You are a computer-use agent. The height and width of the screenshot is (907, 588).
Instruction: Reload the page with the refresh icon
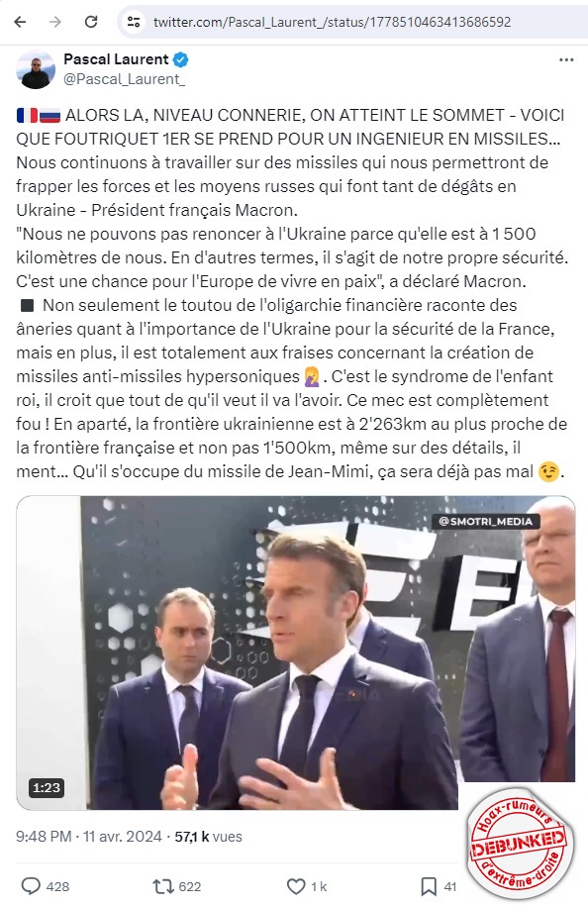tap(91, 22)
